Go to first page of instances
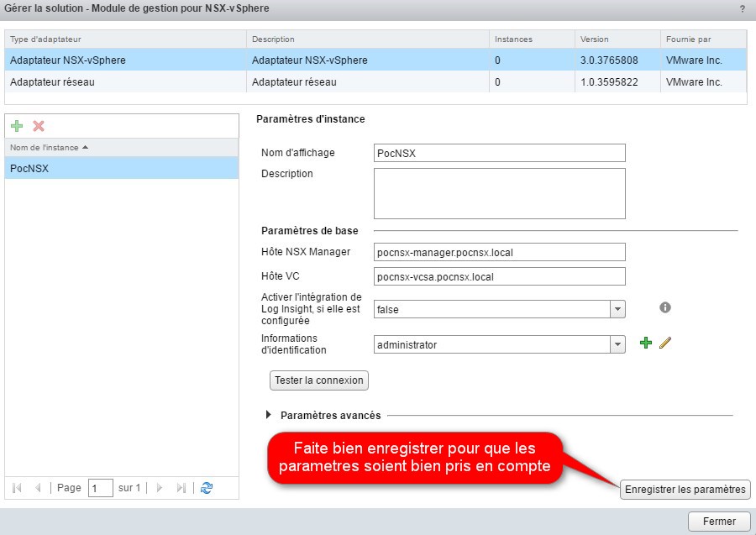Viewport: 756px width, 535px height. coord(17,488)
